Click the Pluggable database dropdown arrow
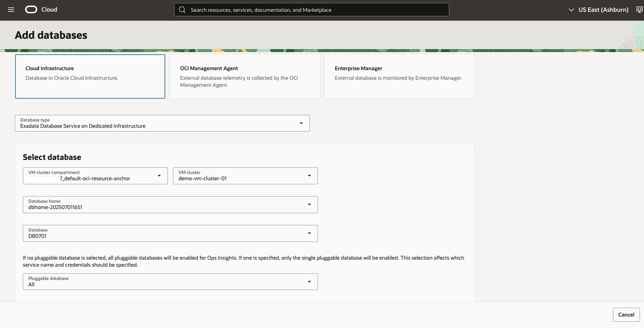Image resolution: width=644 pixels, height=328 pixels. tap(309, 282)
